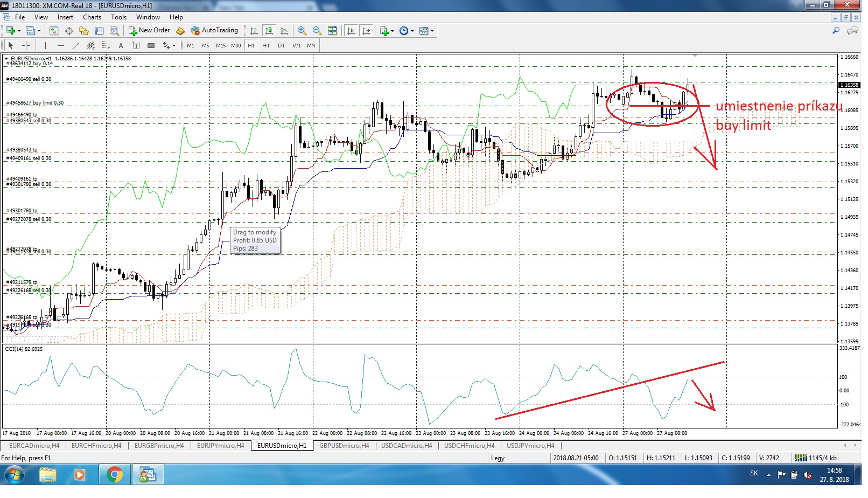The width and height of the screenshot is (868, 498).
Task: Tile chart windows icon
Action: coord(332,31)
